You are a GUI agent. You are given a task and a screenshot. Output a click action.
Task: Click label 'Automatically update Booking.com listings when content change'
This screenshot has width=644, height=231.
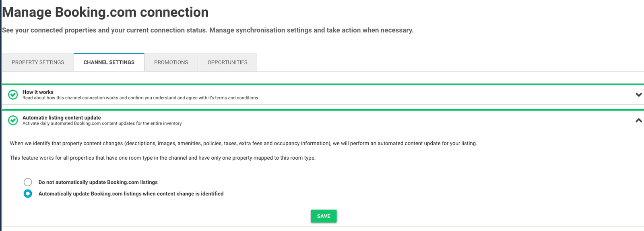pyautogui.click(x=131, y=194)
